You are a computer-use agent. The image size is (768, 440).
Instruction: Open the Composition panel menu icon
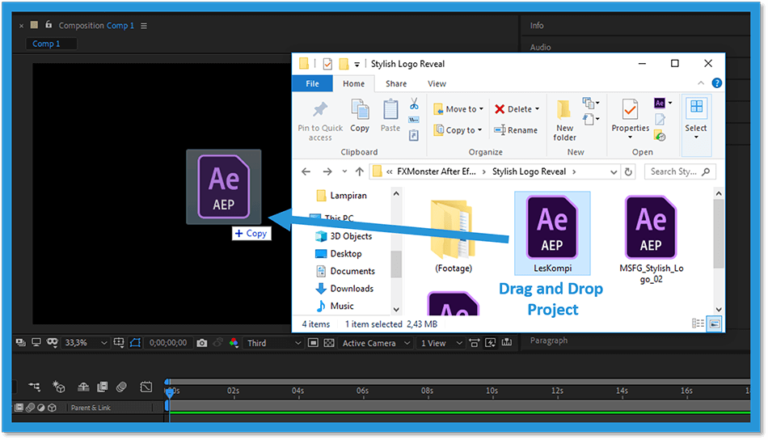(144, 25)
